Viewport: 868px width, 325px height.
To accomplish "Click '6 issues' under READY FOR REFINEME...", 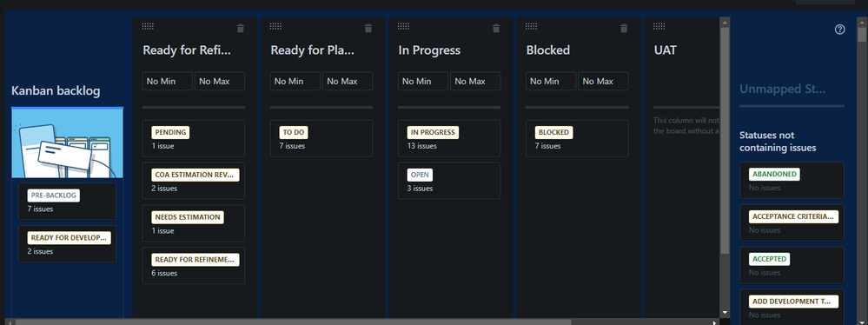I will click(164, 273).
